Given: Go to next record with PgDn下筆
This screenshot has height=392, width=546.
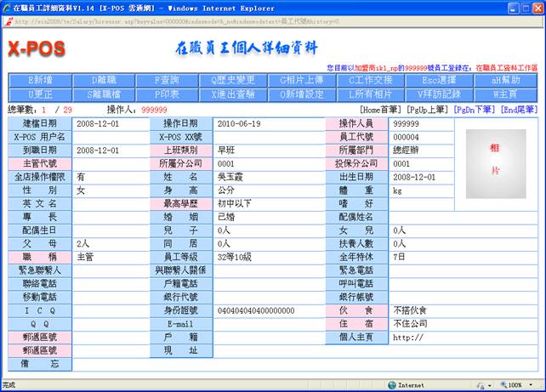Looking at the screenshot, I should [x=475, y=110].
